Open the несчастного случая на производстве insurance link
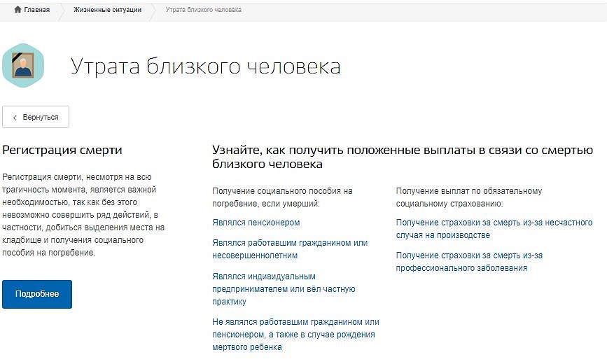This screenshot has width=607, height=364. click(494, 229)
